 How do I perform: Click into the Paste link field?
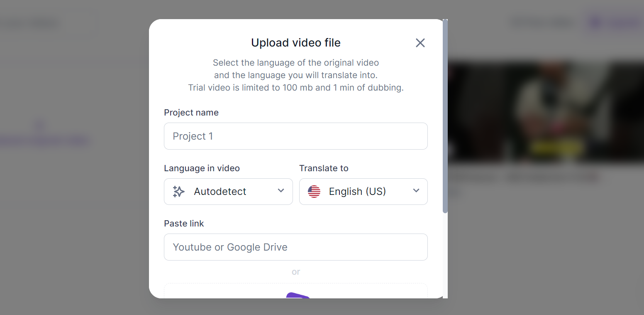click(x=295, y=247)
